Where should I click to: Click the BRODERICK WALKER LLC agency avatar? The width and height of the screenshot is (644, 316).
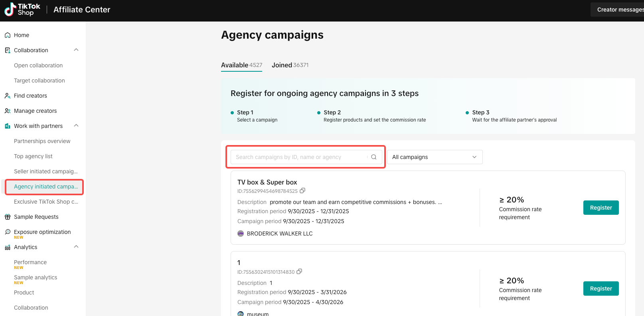coord(241,234)
